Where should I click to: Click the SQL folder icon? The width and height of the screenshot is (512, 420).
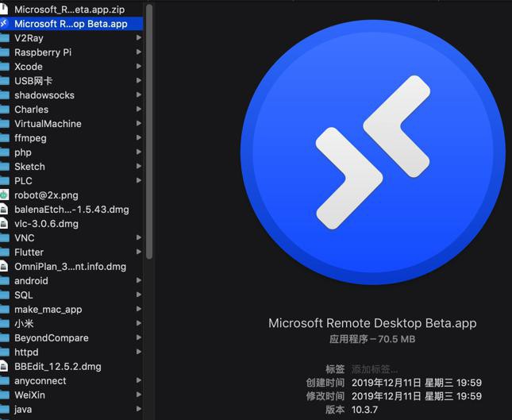pos(4,295)
